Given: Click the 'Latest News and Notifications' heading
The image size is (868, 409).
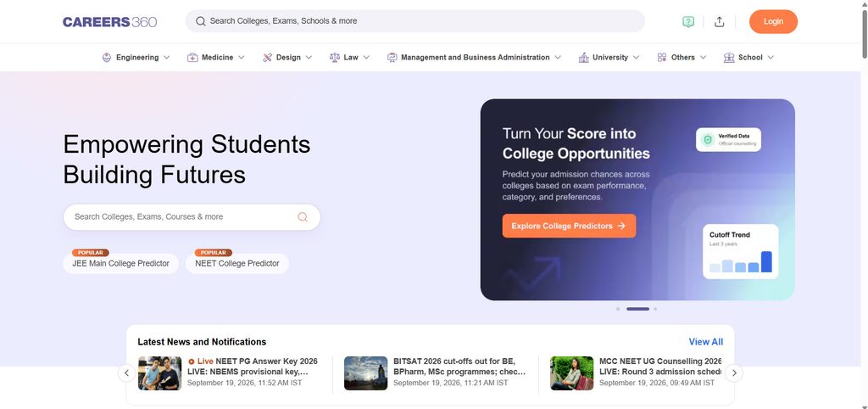Looking at the screenshot, I should coord(202,342).
